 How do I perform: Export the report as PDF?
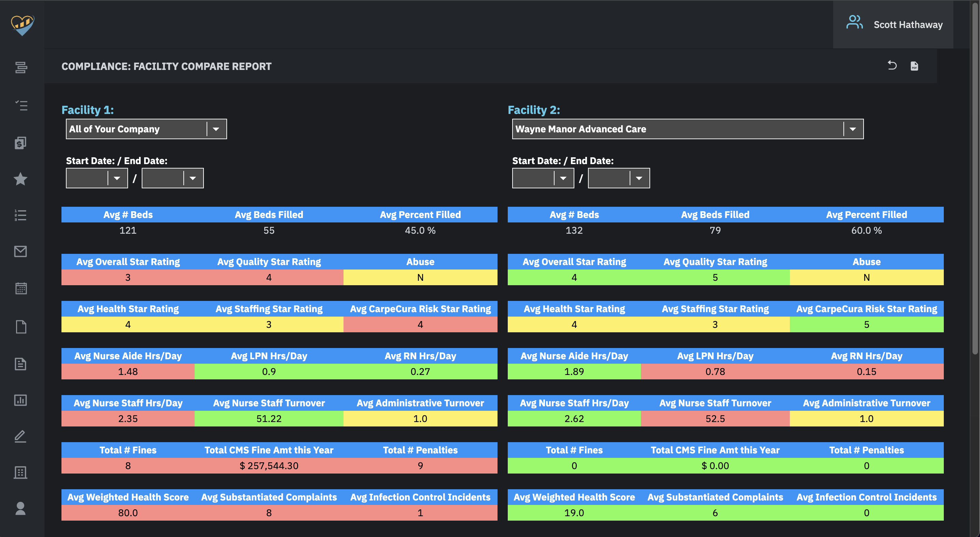(x=914, y=66)
